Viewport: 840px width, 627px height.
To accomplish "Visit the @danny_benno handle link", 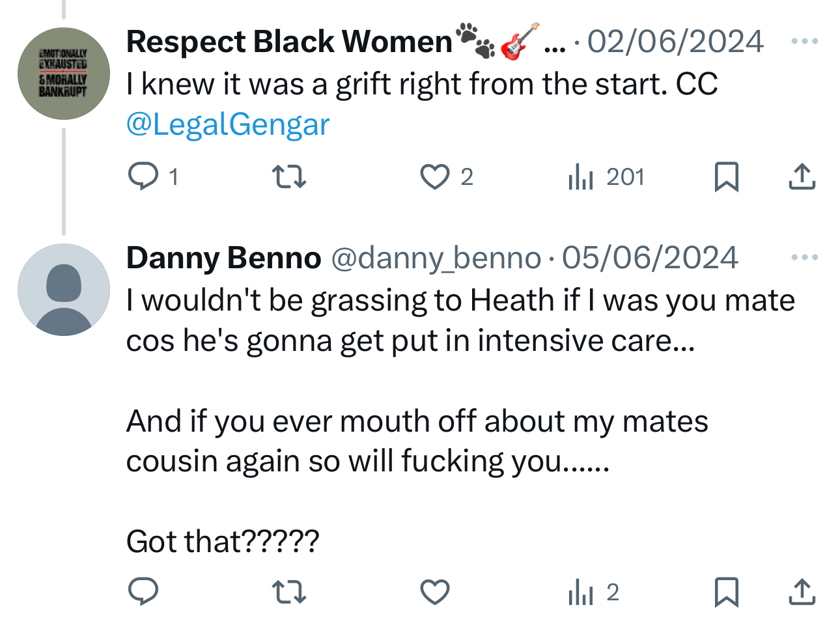I will click(x=436, y=258).
